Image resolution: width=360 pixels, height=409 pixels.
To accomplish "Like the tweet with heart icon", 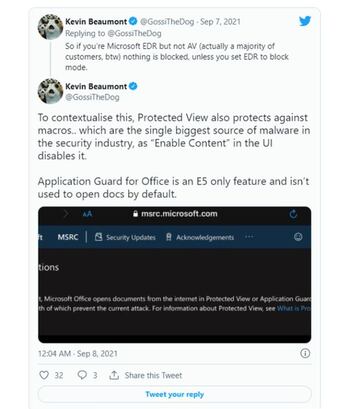I will click(44, 375).
